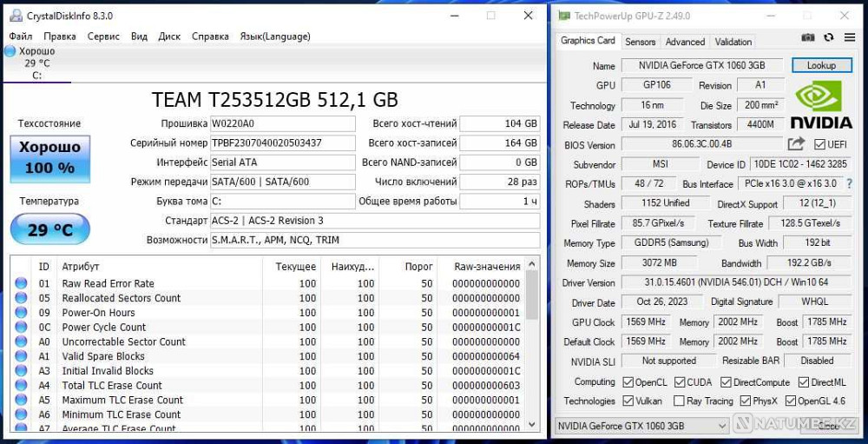Select Graphics Card tab
Image resolution: width=868 pixels, height=444 pixels.
(588, 41)
